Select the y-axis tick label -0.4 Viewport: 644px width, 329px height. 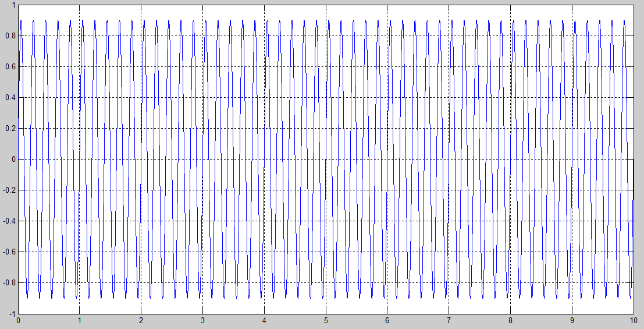9,221
